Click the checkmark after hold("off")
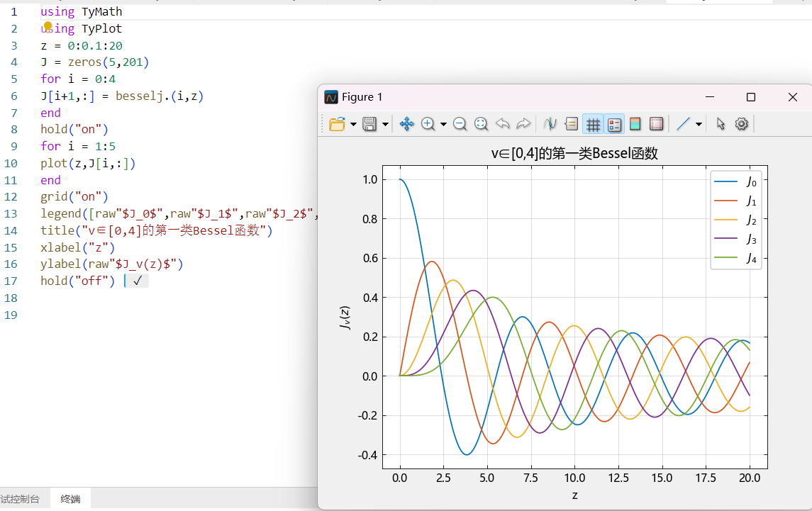 (x=138, y=281)
